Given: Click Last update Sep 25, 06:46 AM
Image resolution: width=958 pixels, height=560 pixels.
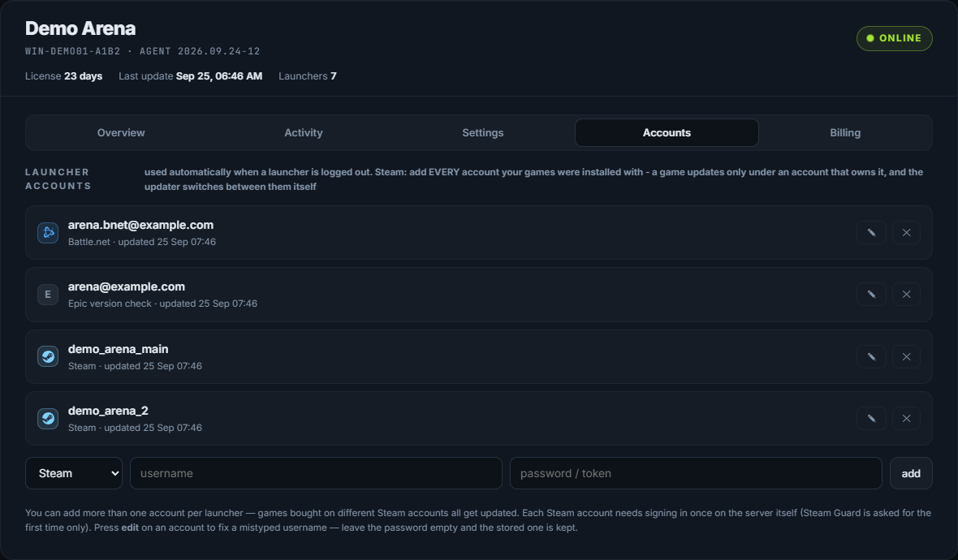Looking at the screenshot, I should [190, 76].
